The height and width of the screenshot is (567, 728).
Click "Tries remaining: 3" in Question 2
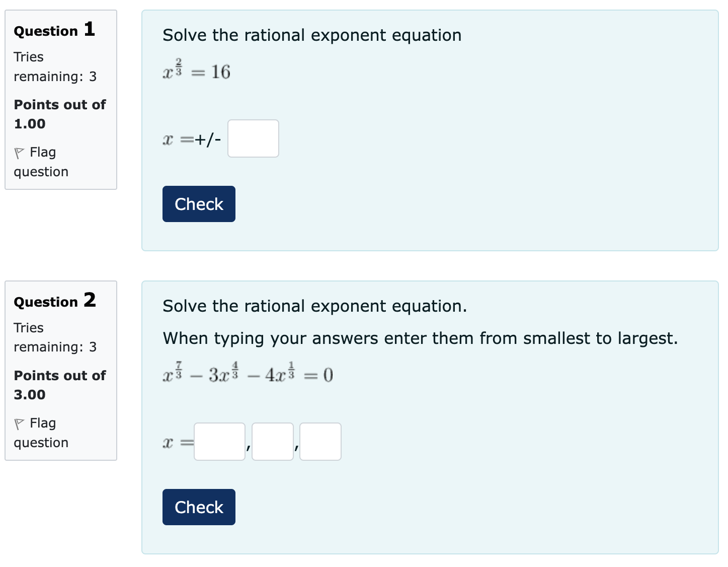point(55,337)
